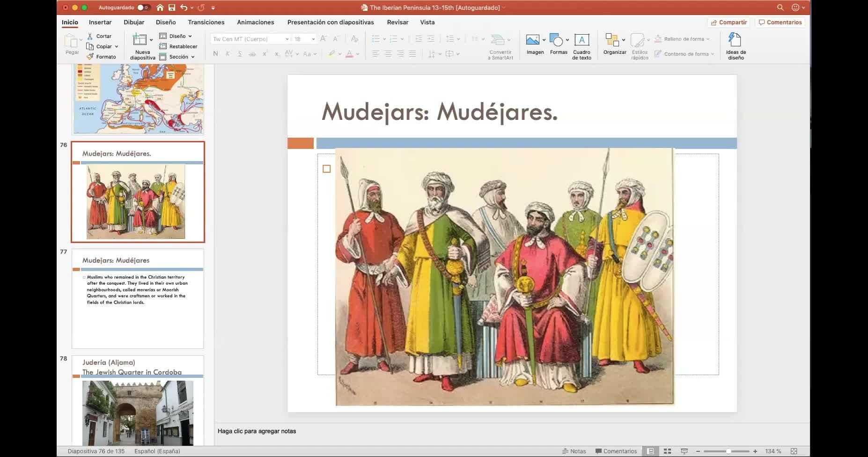Expand the Sección dropdown
Image resolution: width=868 pixels, height=457 pixels.
click(193, 57)
